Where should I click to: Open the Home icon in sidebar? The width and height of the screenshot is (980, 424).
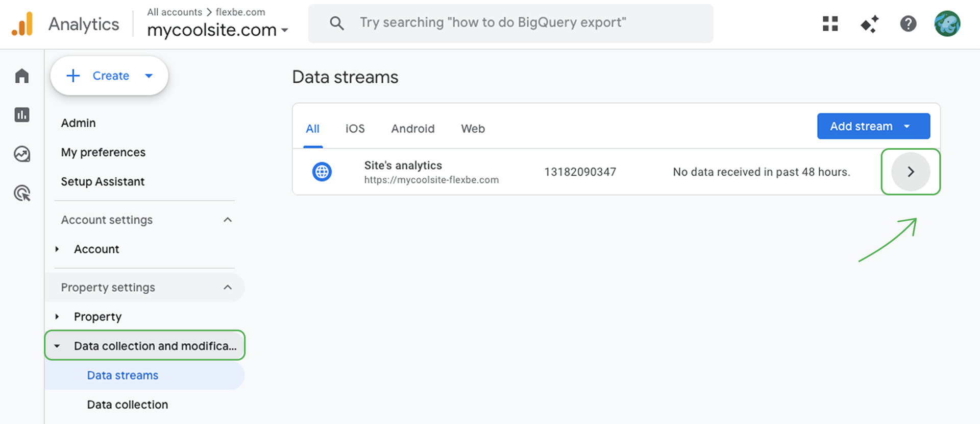pos(22,76)
